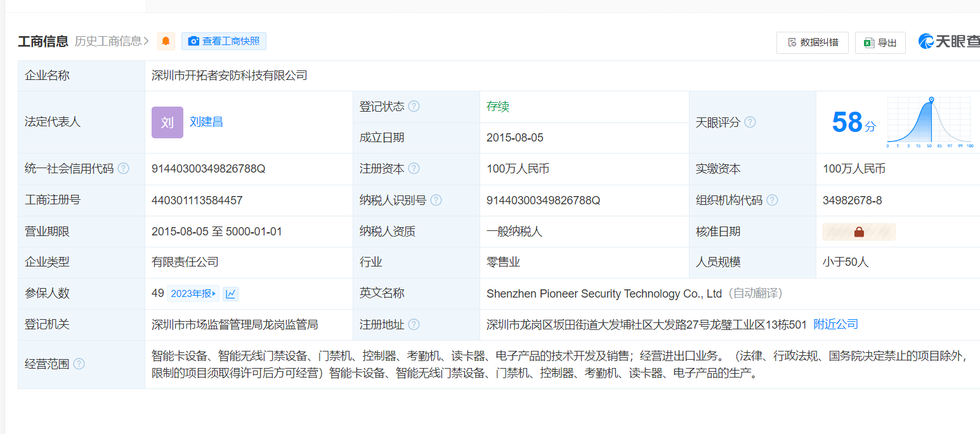This screenshot has width=980, height=434.
Task: Click credit code 91440300349826788Q in 统一社会信用代码 row
Action: pyautogui.click(x=208, y=169)
